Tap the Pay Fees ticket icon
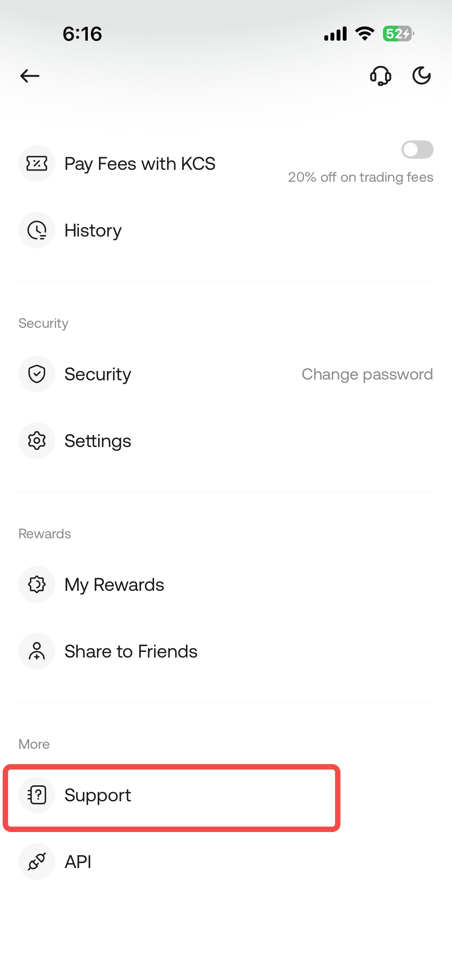452x980 pixels. 37,164
